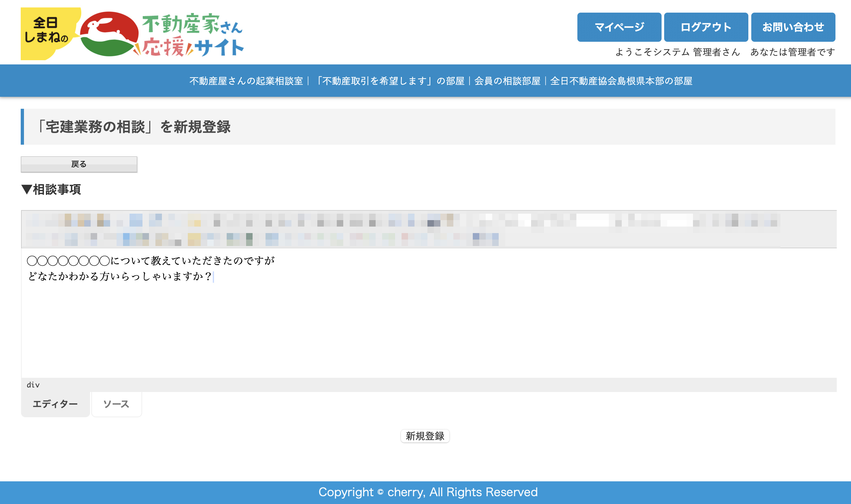Click inside the consultation text editor area

429,312
